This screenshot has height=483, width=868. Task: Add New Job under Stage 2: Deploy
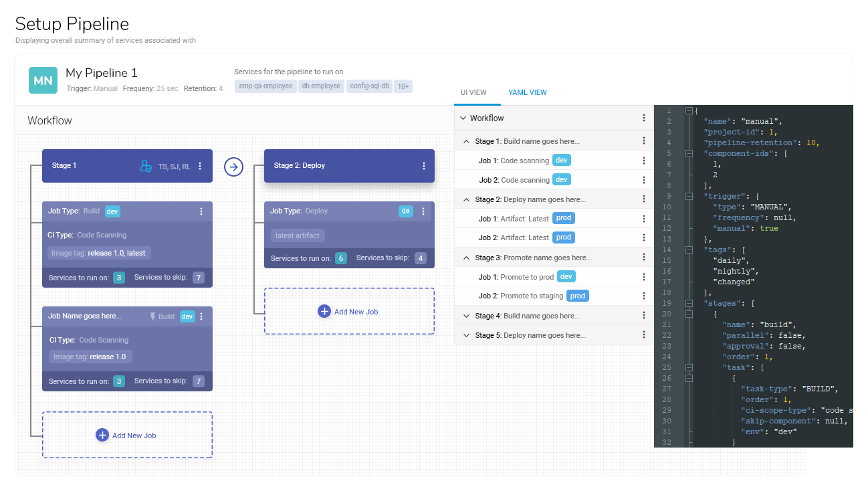coord(349,311)
